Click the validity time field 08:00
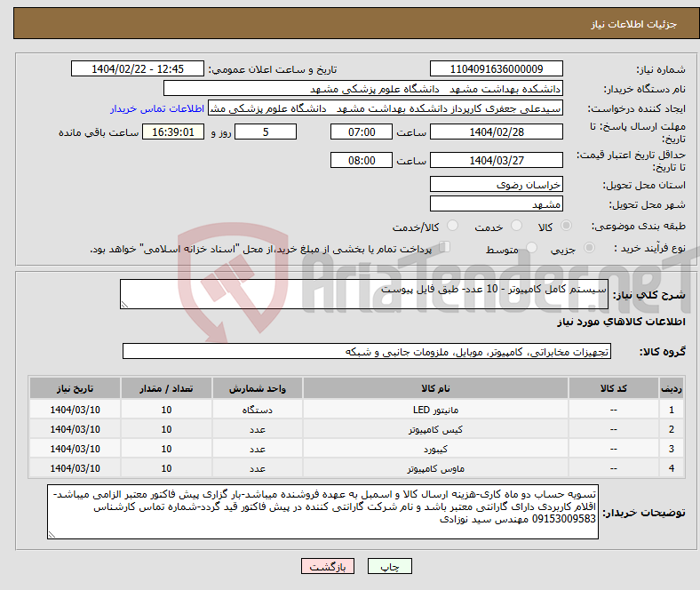700x590 pixels. pyautogui.click(x=362, y=160)
